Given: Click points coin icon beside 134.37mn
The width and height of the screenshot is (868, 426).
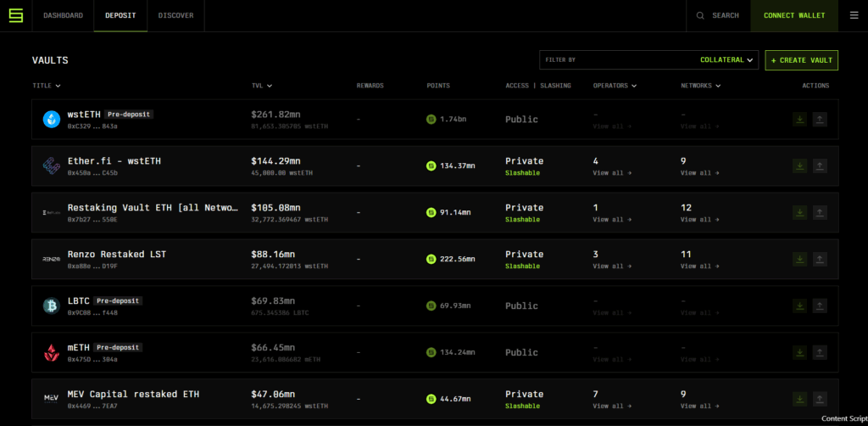Looking at the screenshot, I should click(431, 165).
